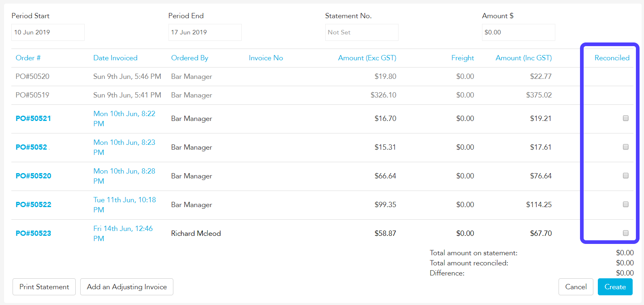Tick Reconciled checkbox for PO#5052 row
Screen dimensions: 644x305
pyautogui.click(x=625, y=147)
